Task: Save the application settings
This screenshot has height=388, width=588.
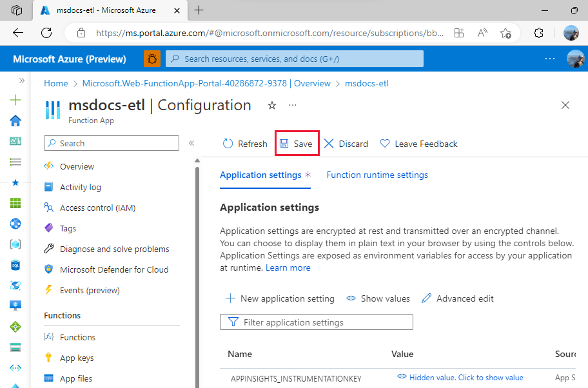Action: (x=297, y=143)
